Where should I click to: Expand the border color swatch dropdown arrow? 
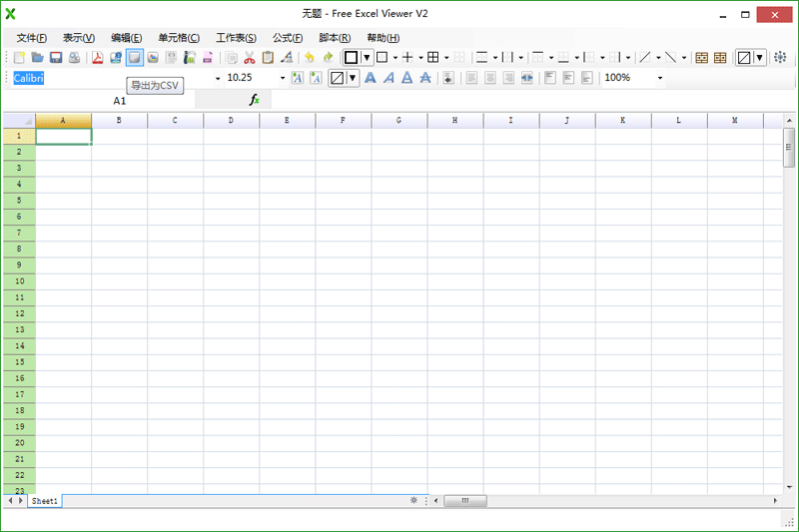(x=367, y=58)
